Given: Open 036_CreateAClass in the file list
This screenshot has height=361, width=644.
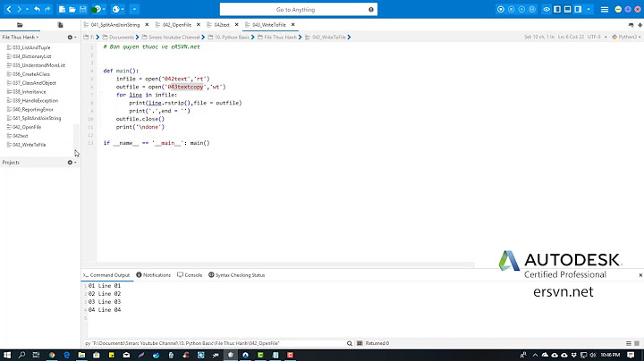Looking at the screenshot, I should coord(31,74).
